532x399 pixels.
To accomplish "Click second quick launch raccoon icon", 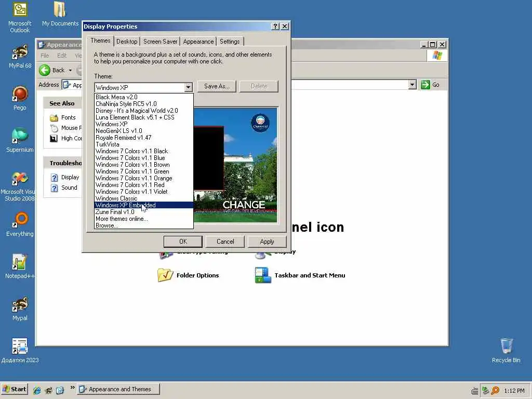I will pyautogui.click(x=48, y=390).
